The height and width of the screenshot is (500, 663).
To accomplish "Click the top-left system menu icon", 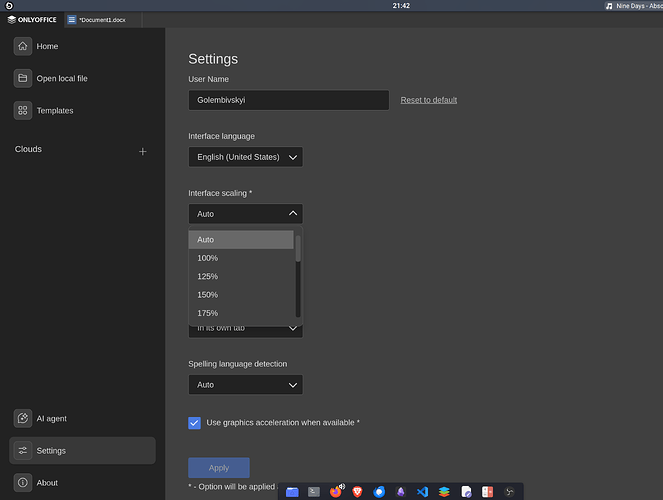I will pos(9,5).
